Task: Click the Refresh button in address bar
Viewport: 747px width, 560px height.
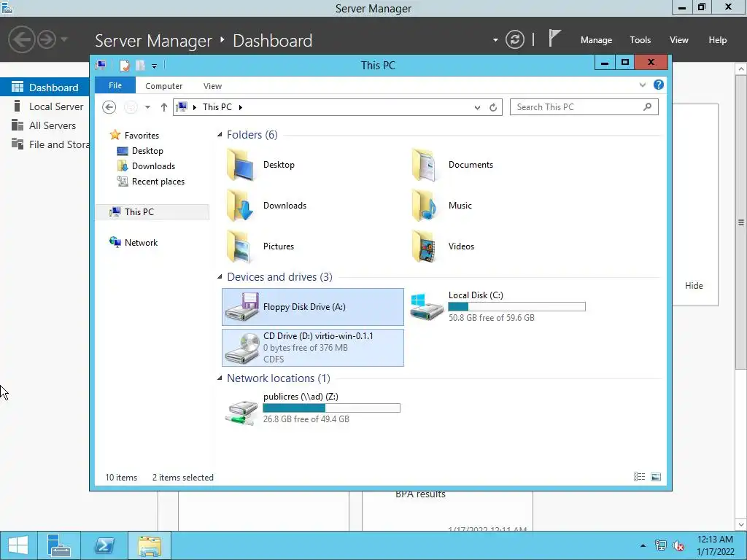Action: [493, 108]
